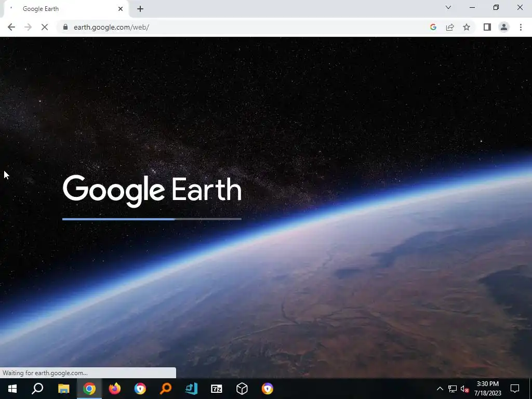Go back using the browser back arrow
Image resolution: width=532 pixels, height=399 pixels.
(11, 27)
